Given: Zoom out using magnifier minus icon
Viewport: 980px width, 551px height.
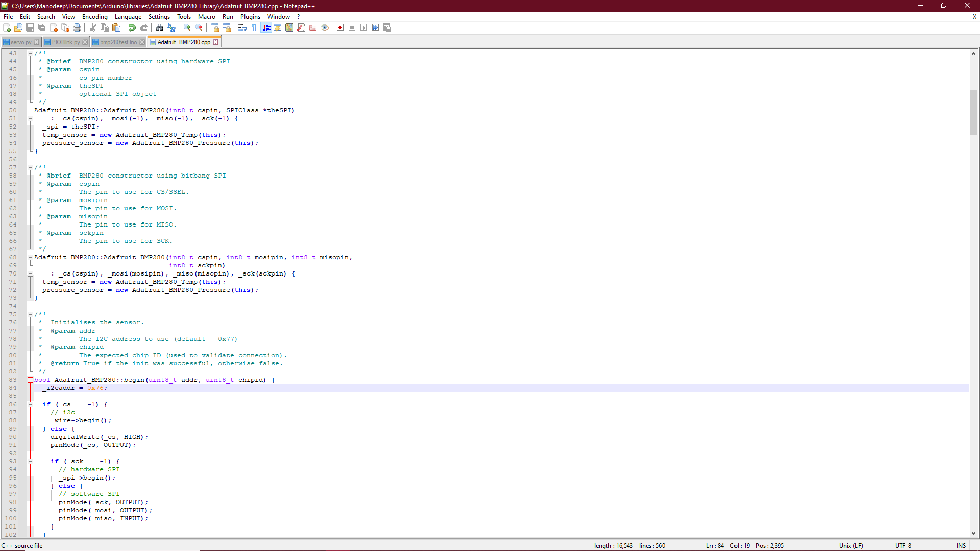Looking at the screenshot, I should [x=199, y=28].
